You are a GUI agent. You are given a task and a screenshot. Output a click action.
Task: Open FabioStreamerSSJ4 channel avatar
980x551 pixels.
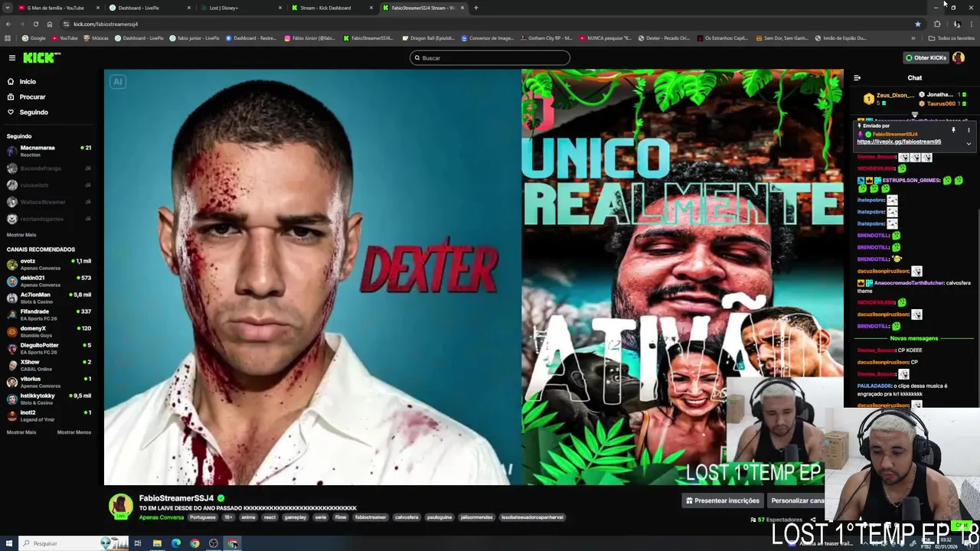click(x=120, y=507)
